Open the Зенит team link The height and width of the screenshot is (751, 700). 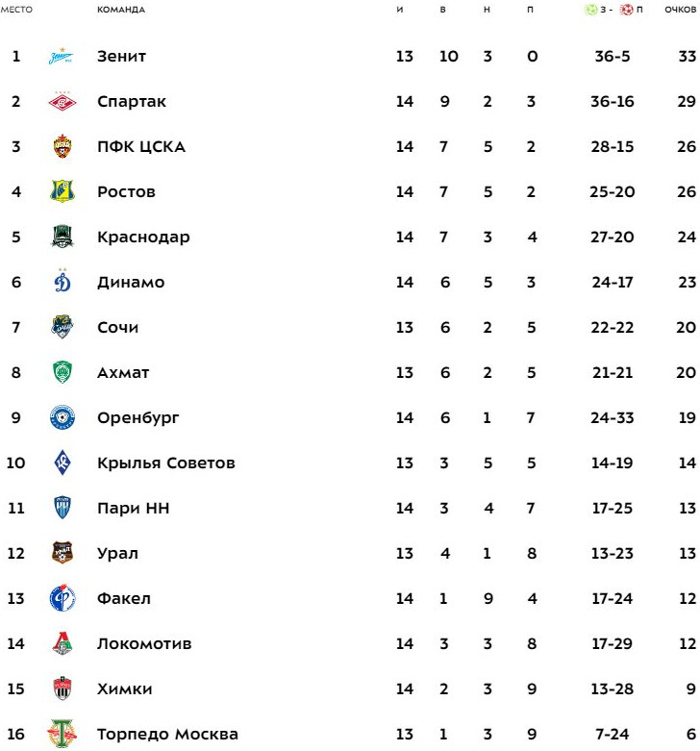(x=121, y=57)
